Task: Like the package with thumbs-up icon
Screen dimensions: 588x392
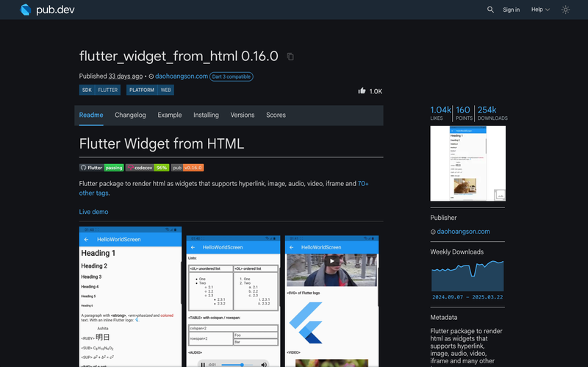Action: [362, 90]
